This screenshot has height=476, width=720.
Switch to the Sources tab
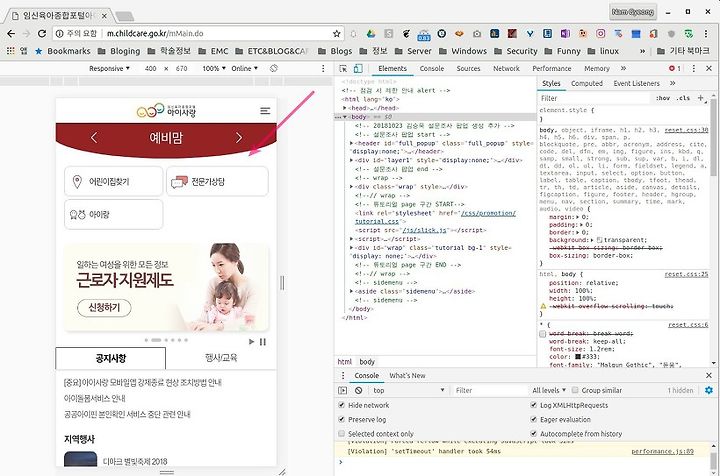click(x=468, y=68)
